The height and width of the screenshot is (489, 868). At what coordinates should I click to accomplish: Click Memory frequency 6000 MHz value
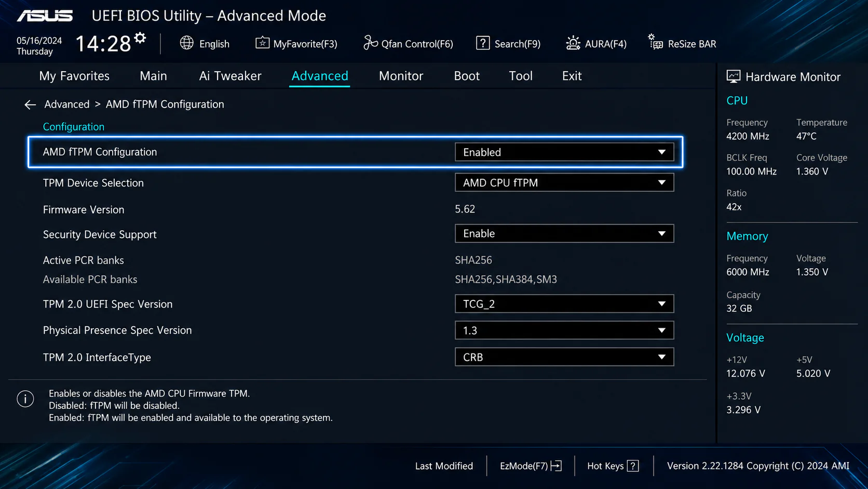748,272
